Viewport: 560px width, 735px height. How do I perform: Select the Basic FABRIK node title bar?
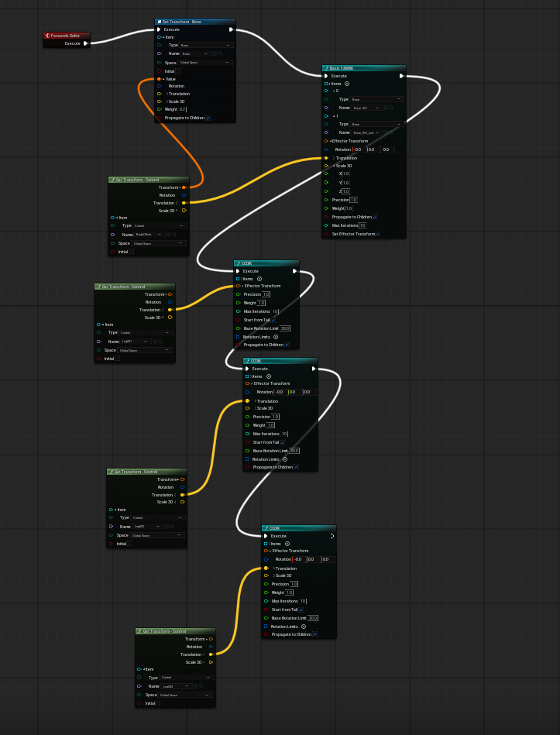(364, 68)
